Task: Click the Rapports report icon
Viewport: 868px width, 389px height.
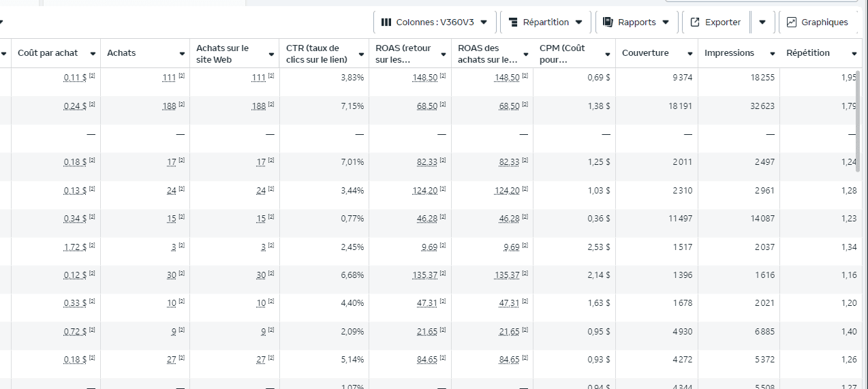Action: [608, 22]
